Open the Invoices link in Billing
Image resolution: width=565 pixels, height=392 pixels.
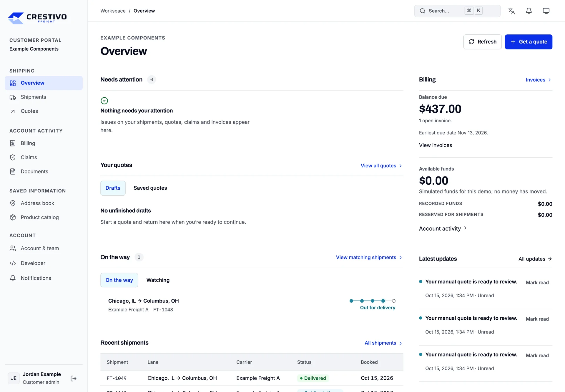(x=538, y=80)
